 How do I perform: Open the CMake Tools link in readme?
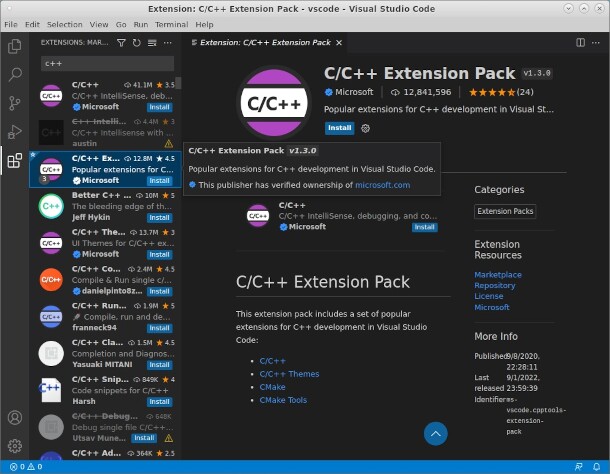tap(283, 400)
